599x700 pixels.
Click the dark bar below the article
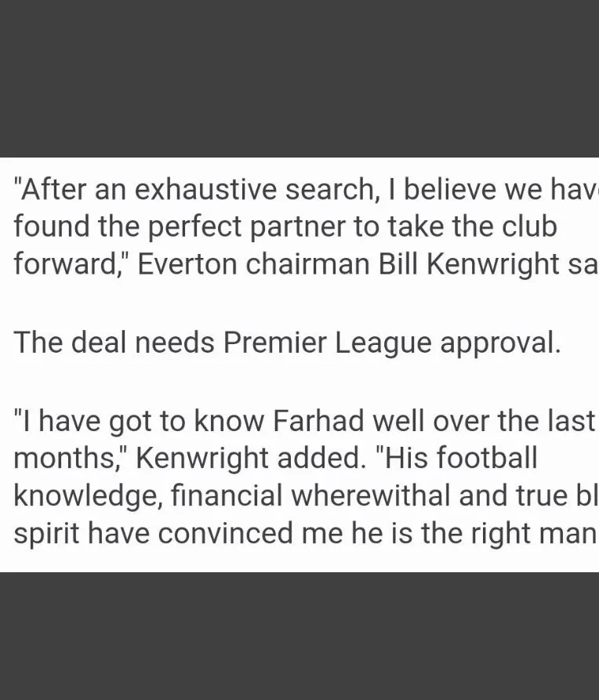coord(299,636)
